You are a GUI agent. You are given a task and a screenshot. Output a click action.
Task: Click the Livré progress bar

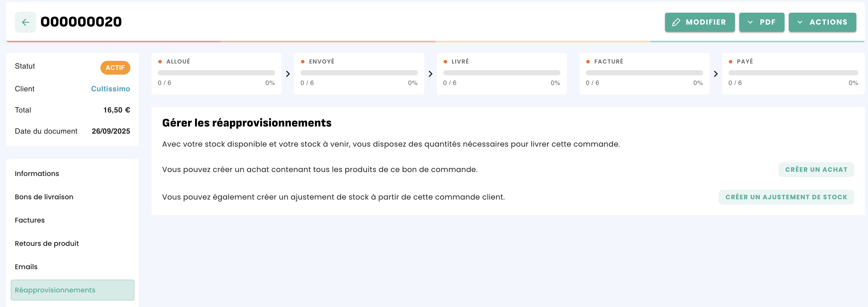pos(501,73)
